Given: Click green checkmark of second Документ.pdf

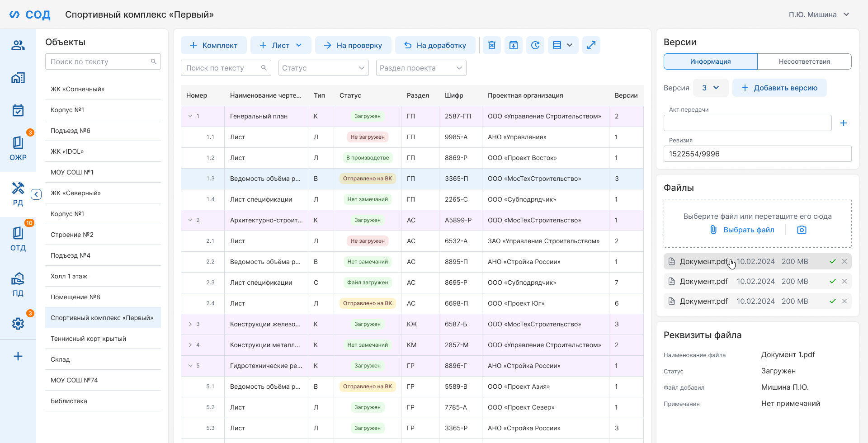Looking at the screenshot, I should [832, 281].
